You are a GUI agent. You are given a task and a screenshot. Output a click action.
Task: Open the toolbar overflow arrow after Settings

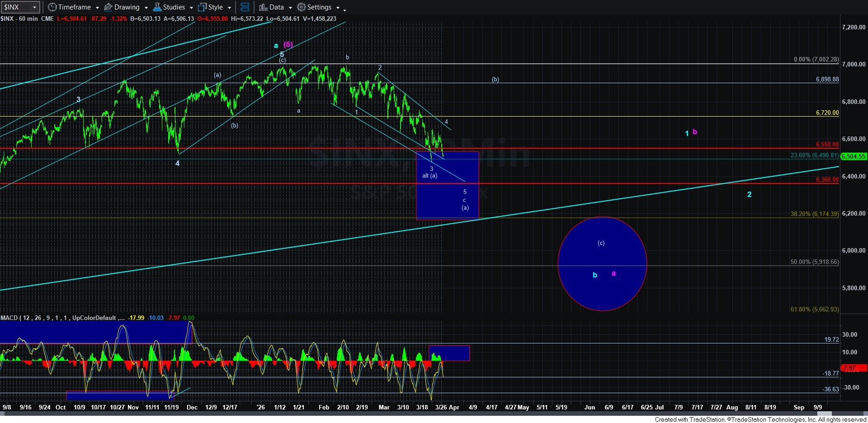click(x=344, y=9)
